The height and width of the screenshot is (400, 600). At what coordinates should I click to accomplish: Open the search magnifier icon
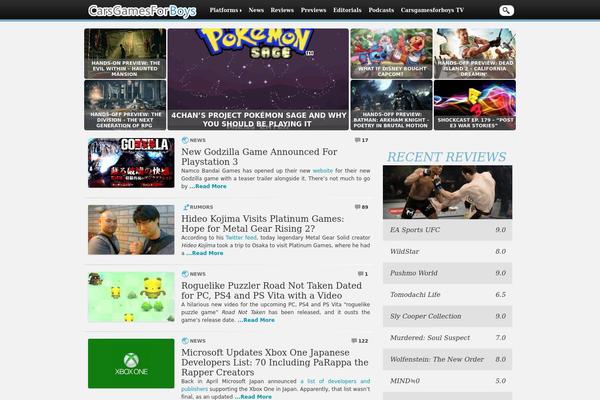pos(506,10)
